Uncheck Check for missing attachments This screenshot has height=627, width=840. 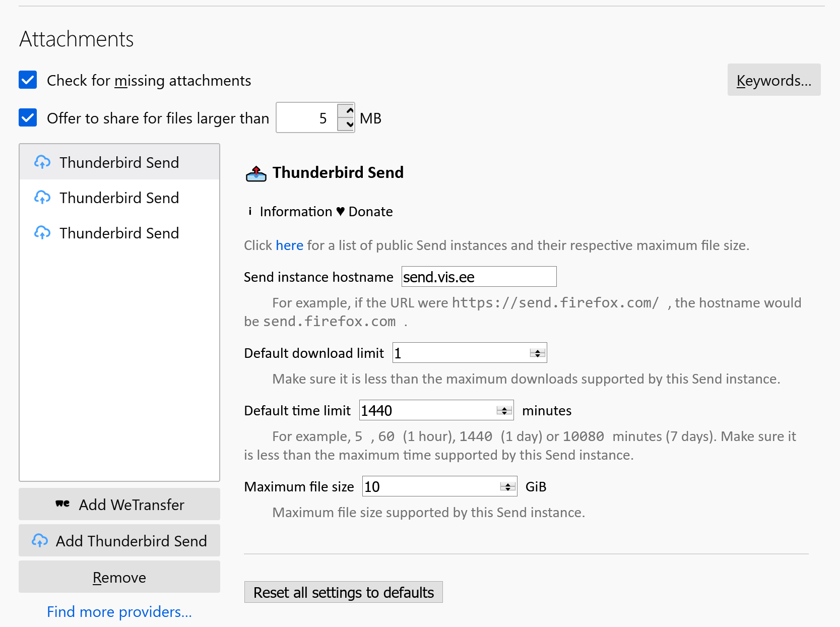[28, 80]
